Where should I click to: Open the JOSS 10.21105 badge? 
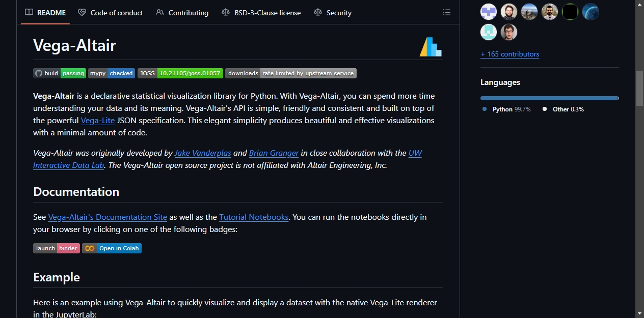180,73
